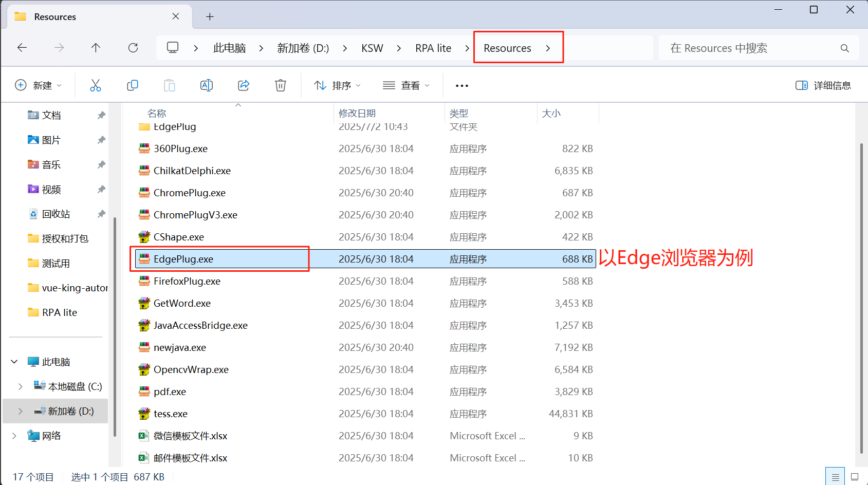Screen dimensions: 868x485
Task: Open the 新建 new item dropdown
Action: point(39,85)
